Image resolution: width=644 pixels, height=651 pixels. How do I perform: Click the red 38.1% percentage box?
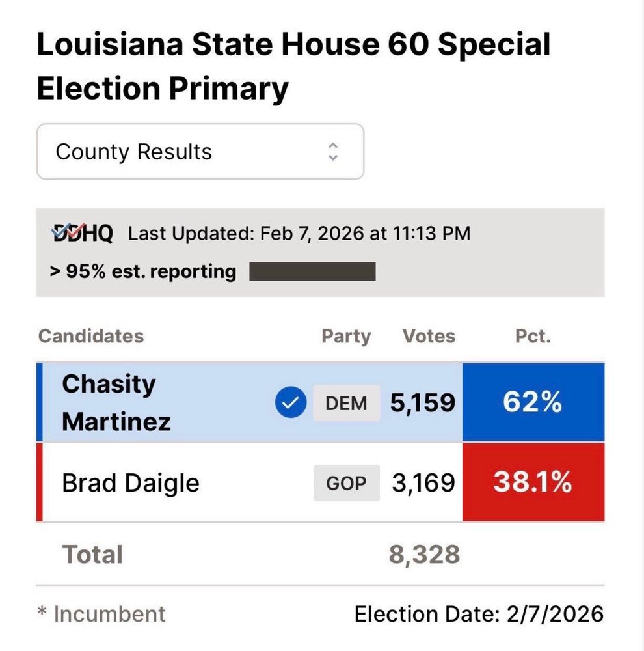533,482
